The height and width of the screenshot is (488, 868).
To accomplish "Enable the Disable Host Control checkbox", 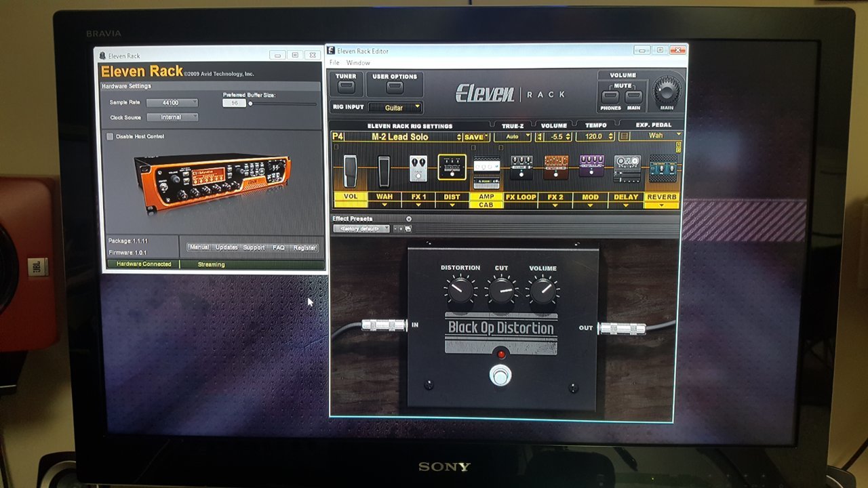I will point(110,136).
